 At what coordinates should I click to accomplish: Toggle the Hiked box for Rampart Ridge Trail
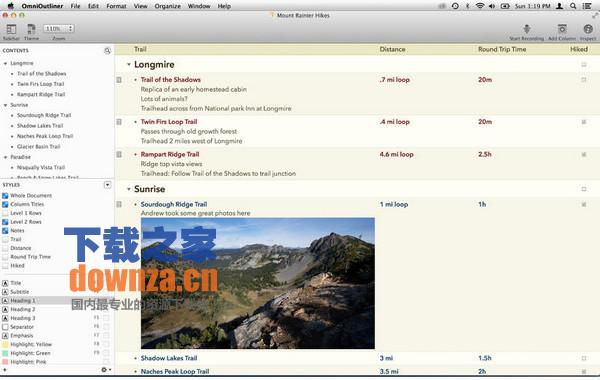(584, 155)
